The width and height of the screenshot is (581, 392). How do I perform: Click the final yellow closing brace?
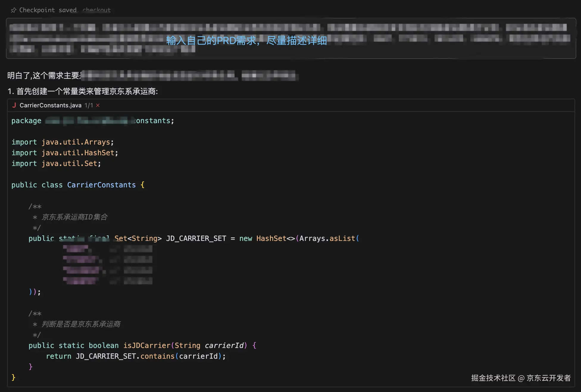(13, 377)
